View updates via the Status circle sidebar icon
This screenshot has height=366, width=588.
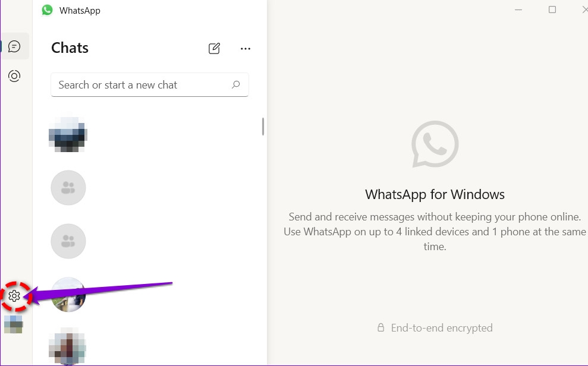click(x=14, y=75)
